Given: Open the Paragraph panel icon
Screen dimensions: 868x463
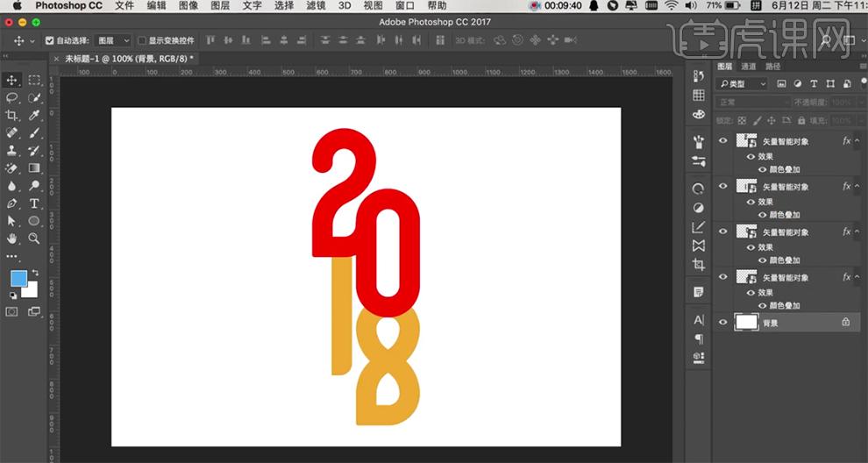Looking at the screenshot, I should (699, 338).
